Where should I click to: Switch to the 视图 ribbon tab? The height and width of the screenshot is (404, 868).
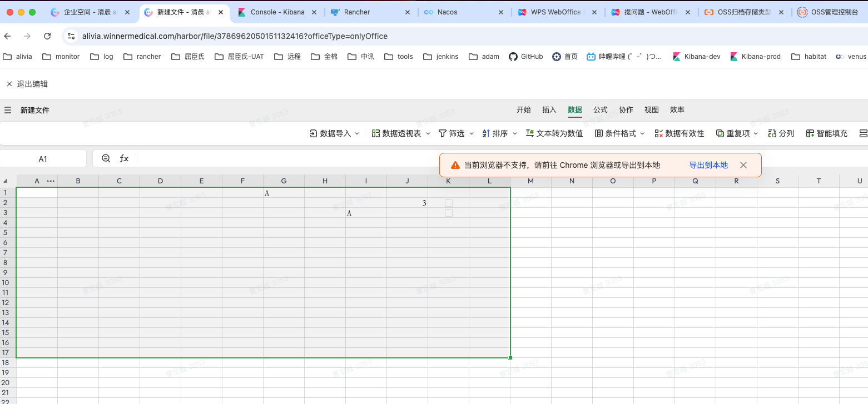652,110
